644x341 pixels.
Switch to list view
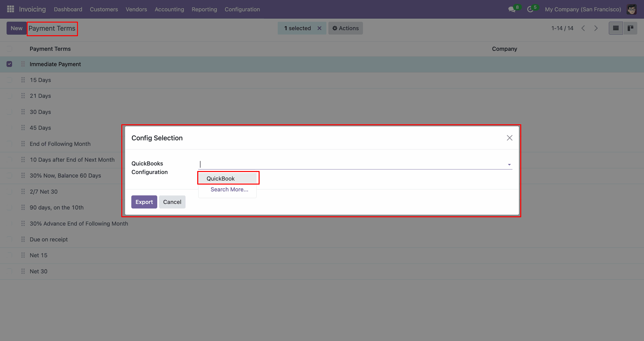click(616, 28)
